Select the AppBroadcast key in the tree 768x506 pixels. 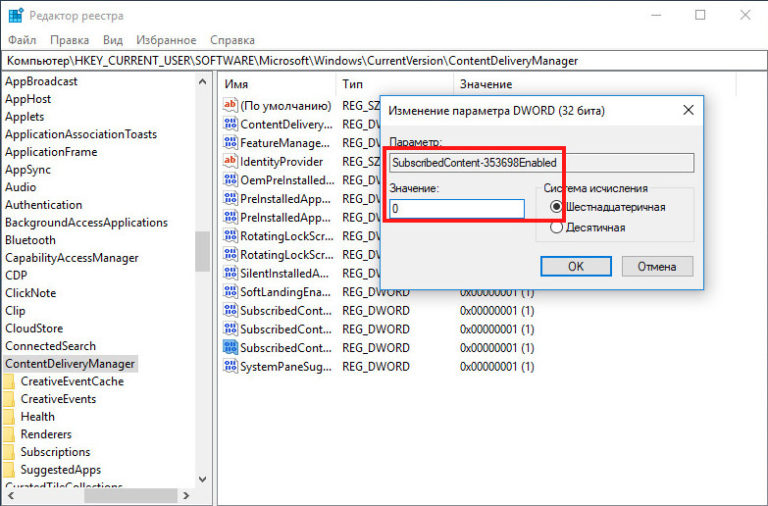[x=41, y=81]
